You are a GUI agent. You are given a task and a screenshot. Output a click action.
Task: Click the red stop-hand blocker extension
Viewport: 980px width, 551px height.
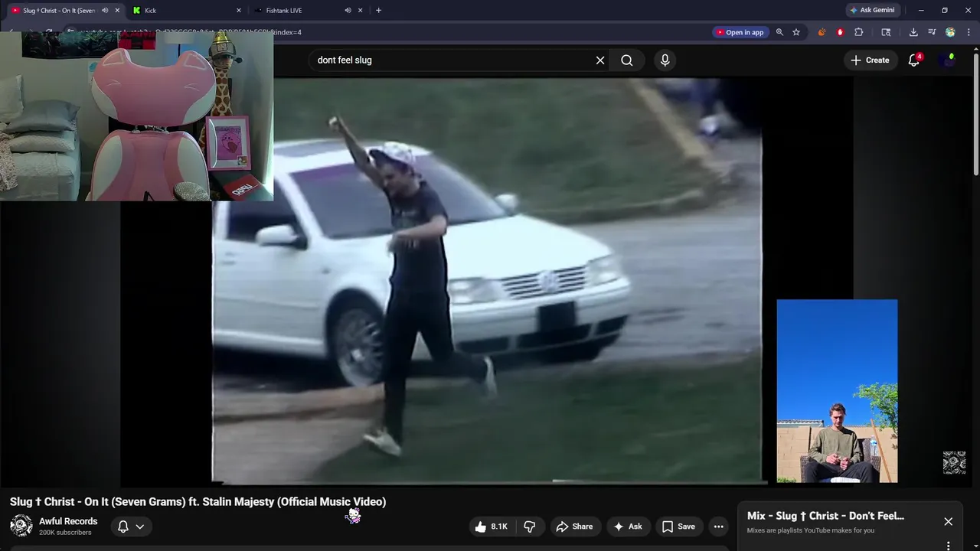(840, 32)
